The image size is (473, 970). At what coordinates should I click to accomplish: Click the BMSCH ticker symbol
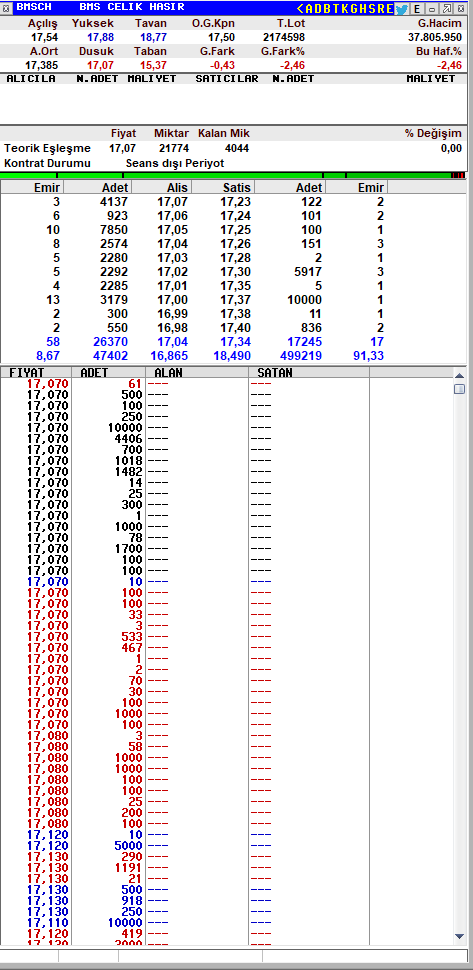pyautogui.click(x=33, y=8)
